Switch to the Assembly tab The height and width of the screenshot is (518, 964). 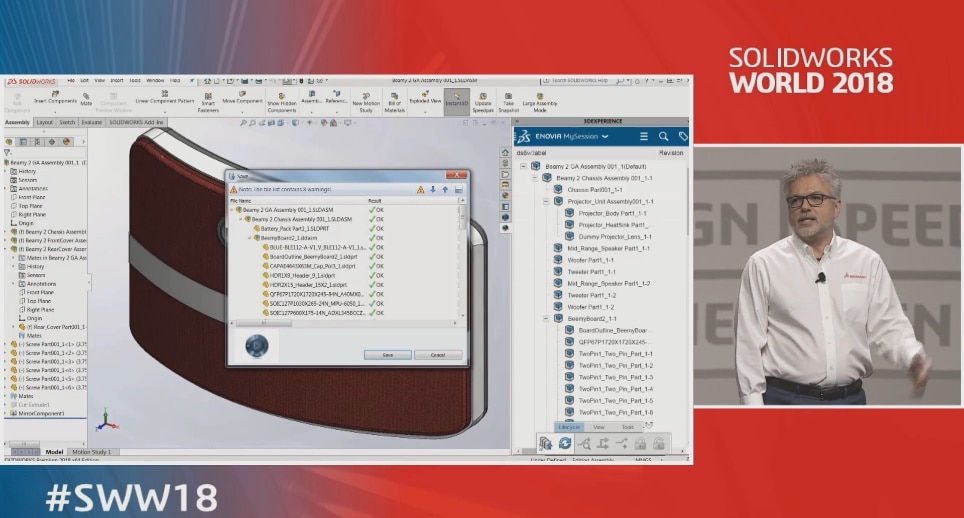coord(17,123)
